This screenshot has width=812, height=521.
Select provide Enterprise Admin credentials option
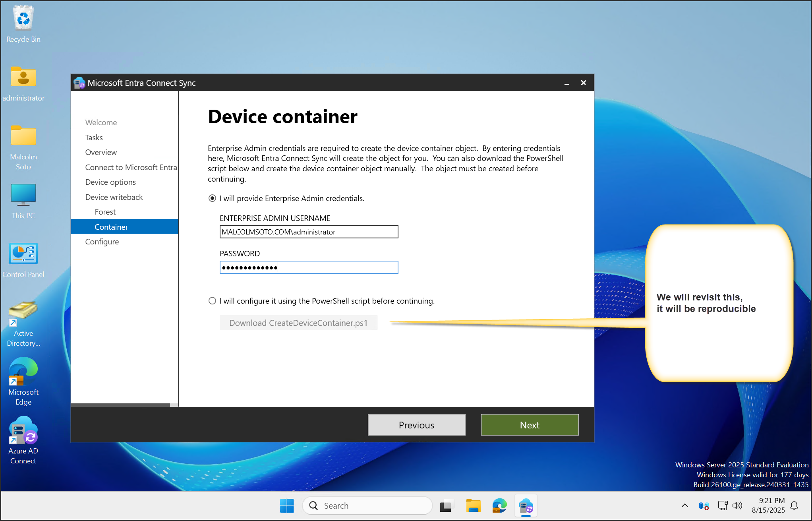point(213,198)
